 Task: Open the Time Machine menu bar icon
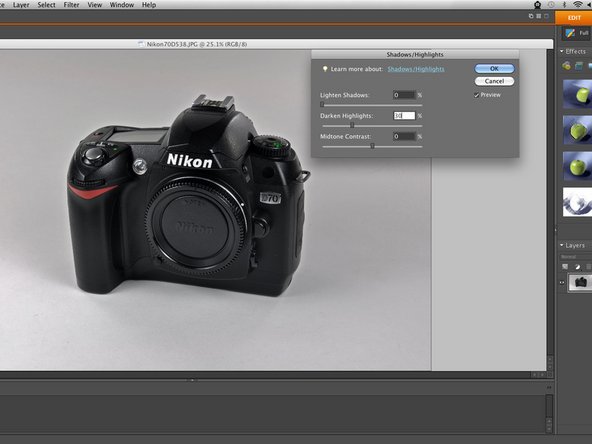[x=552, y=5]
